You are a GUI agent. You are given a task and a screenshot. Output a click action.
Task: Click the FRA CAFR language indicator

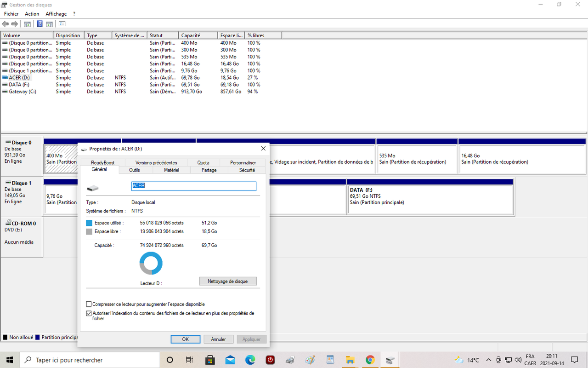click(x=530, y=360)
